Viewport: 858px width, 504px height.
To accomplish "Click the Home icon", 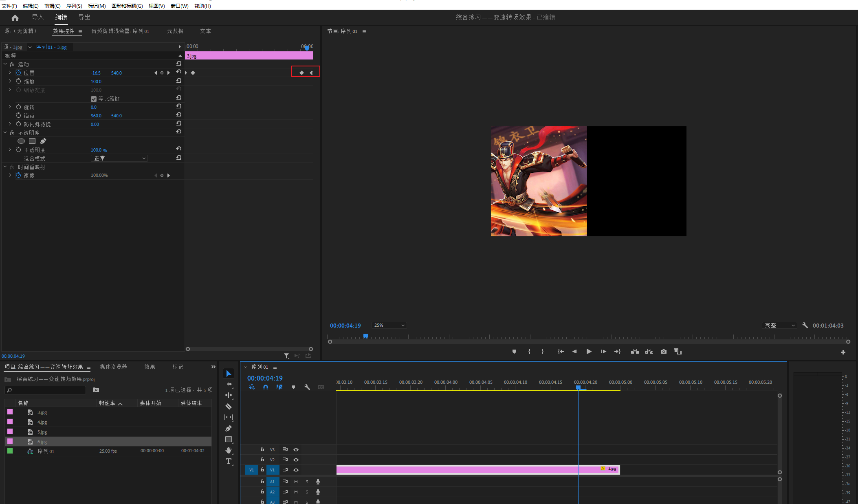I will point(15,18).
